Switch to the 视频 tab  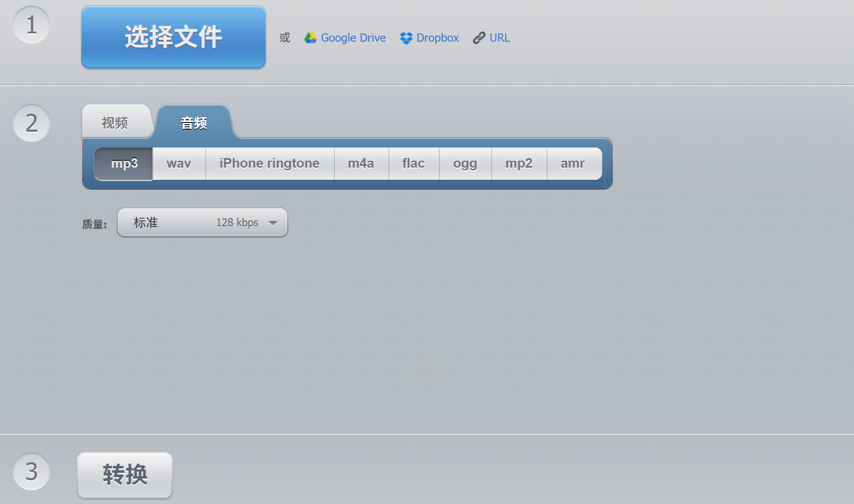[115, 123]
